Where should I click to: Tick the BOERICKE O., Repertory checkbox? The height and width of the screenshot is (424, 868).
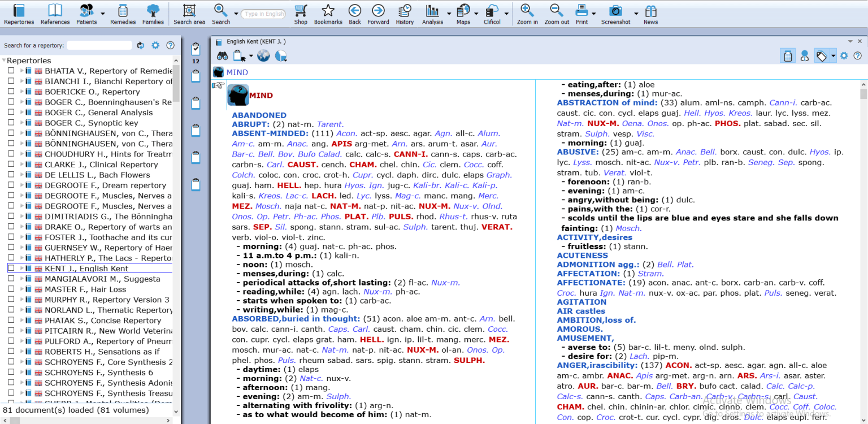click(11, 92)
